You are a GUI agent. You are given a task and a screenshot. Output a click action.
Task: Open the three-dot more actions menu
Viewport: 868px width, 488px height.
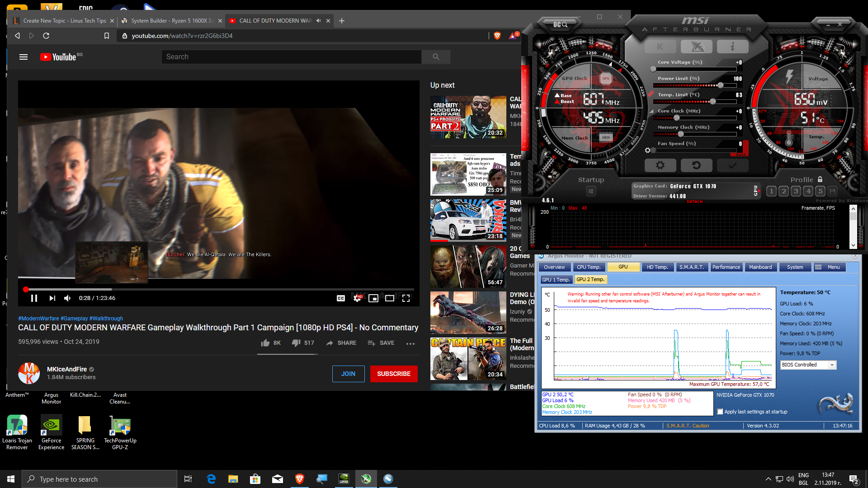410,343
